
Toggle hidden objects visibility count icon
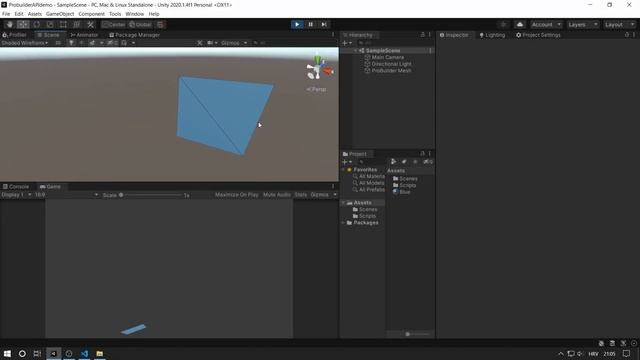click(x=112, y=43)
